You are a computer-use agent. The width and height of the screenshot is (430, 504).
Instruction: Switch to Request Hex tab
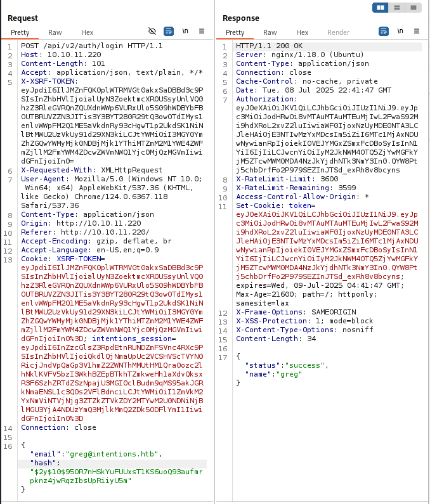87,32
